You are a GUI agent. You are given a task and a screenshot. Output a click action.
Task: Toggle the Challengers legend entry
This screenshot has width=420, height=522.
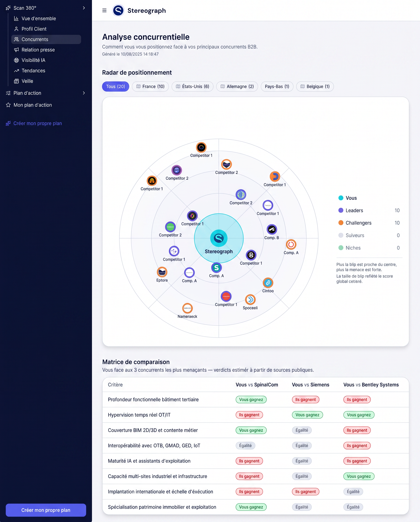369,223
